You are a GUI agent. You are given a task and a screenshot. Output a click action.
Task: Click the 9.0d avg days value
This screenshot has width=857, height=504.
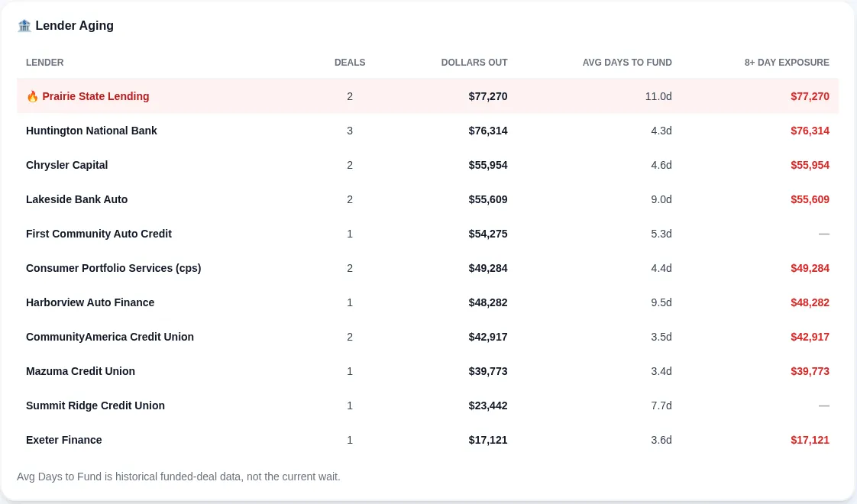[x=661, y=199]
